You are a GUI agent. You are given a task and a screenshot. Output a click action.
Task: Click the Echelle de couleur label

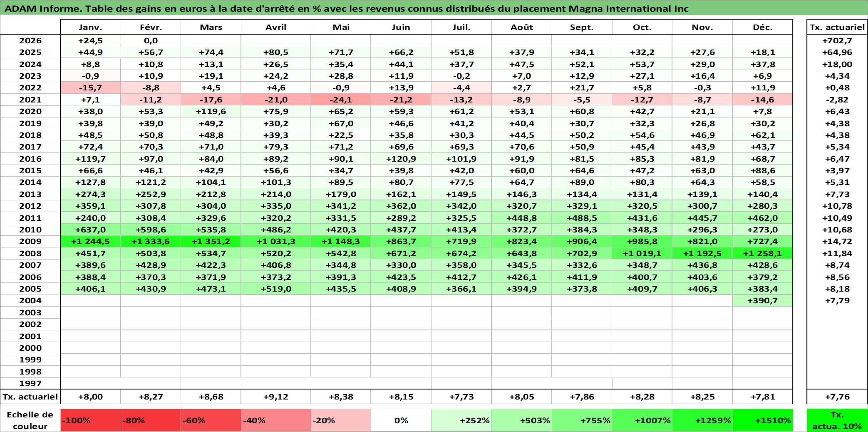click(30, 420)
